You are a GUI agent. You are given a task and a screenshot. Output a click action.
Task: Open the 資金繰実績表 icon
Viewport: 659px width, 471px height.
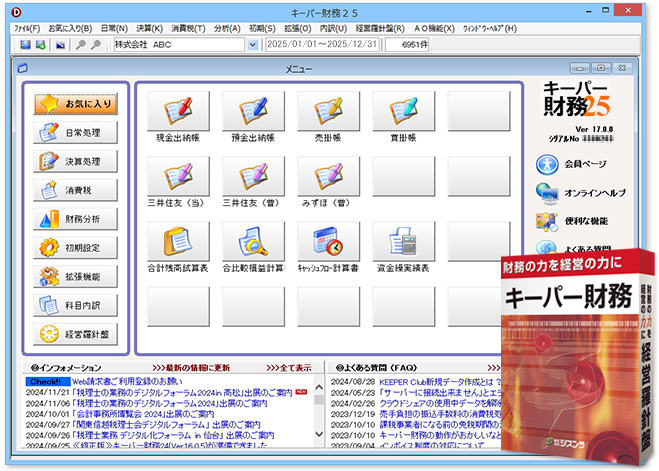[404, 241]
